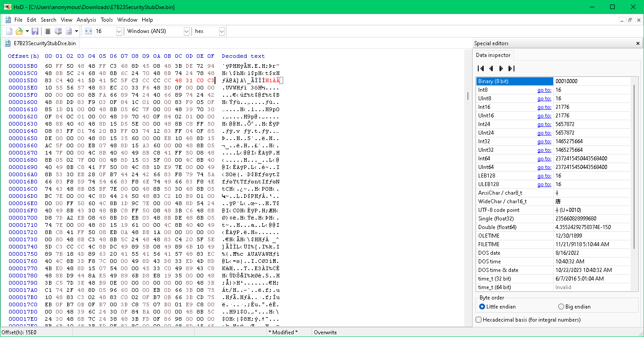Open the Tools menu

[107, 20]
